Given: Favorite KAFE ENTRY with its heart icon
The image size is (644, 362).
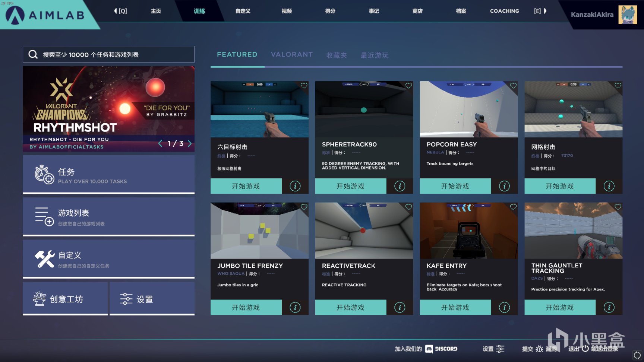Looking at the screenshot, I should point(513,207).
